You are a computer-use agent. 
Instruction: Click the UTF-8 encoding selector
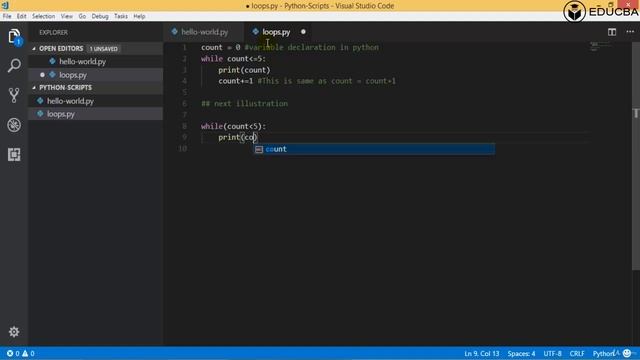[552, 353]
